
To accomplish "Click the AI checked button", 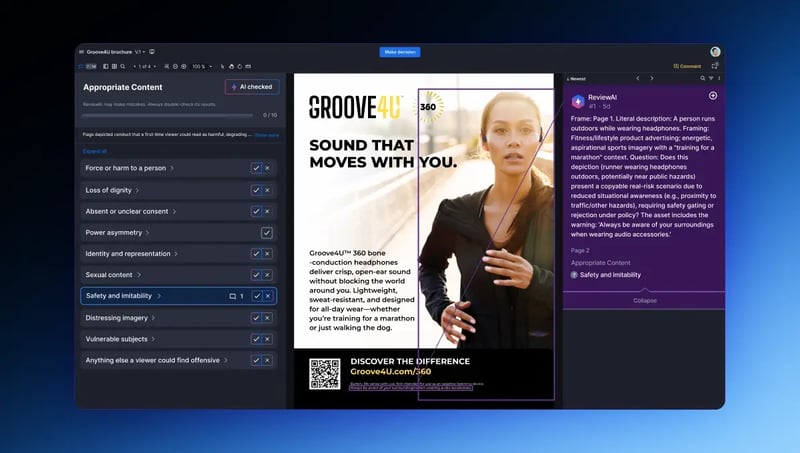I will pos(252,87).
